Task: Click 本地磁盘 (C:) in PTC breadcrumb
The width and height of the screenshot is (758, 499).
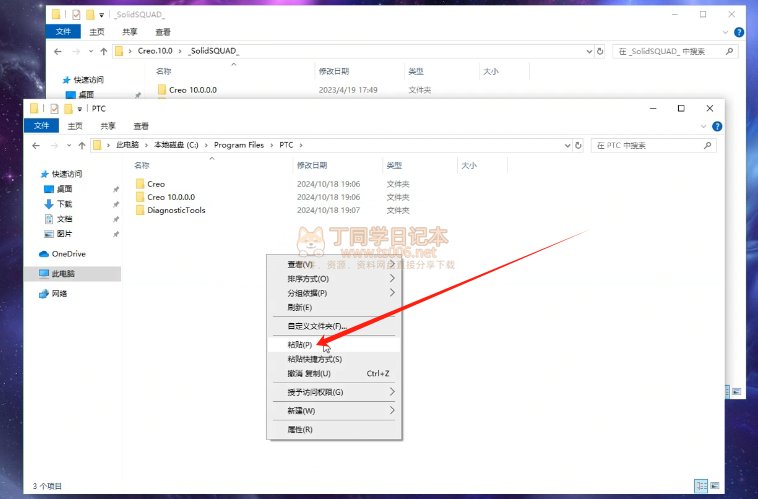Action: point(176,145)
